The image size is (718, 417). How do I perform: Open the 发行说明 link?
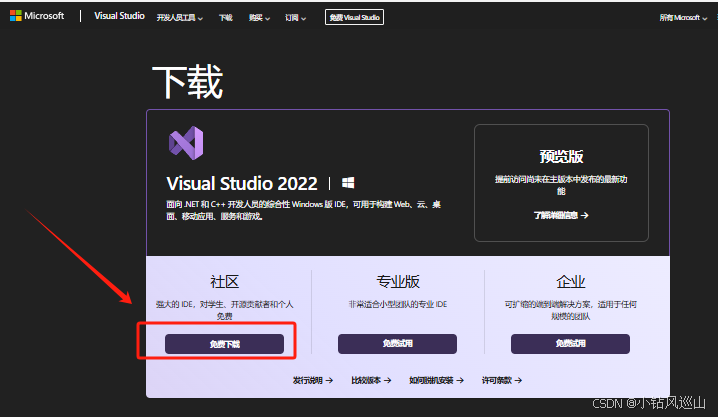(x=313, y=380)
